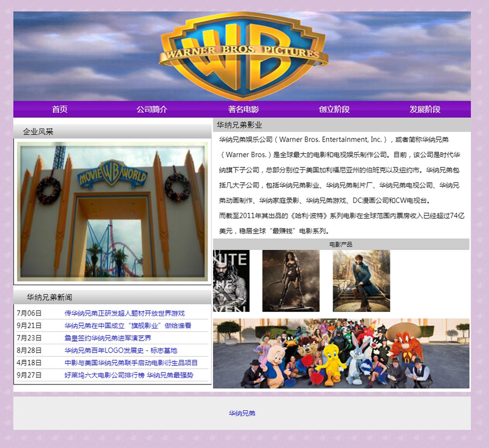Open news about 旗舰影业 in China
489x448 pixels.
128,325
